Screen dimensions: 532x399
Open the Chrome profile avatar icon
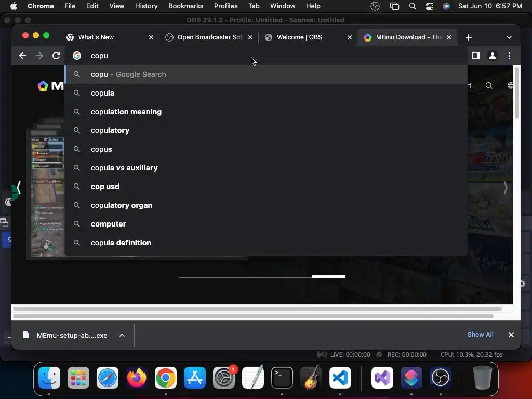(x=493, y=56)
